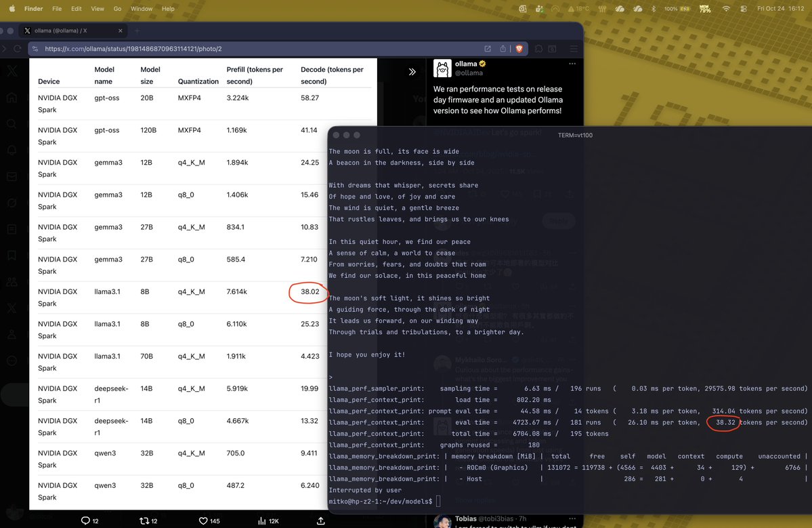The image size is (812, 528).
Task: Select 38.32 tokens per second in terminal
Action: 725,422
